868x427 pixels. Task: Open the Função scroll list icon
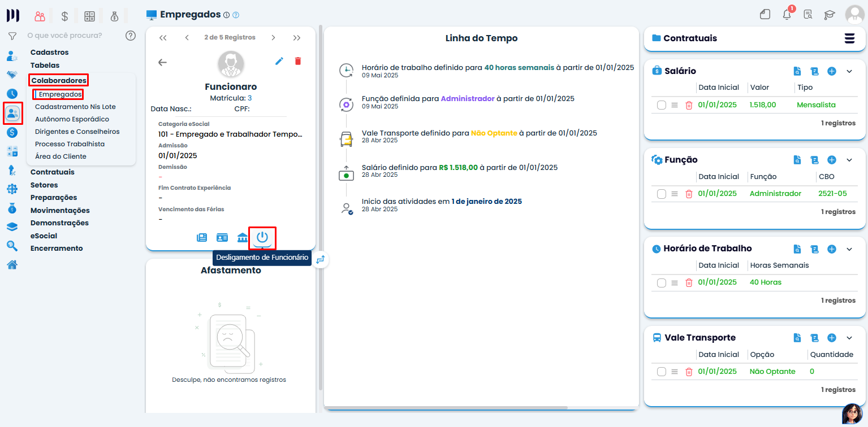(814, 160)
